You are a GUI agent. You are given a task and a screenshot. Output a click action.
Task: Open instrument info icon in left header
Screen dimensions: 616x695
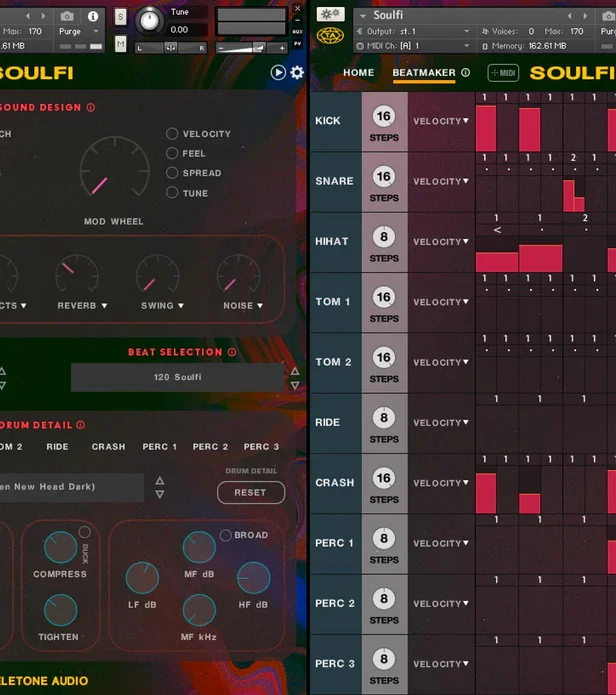click(x=93, y=16)
